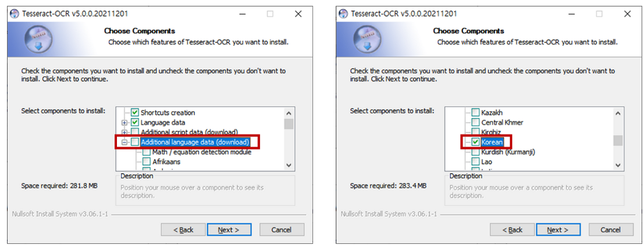Click installer header logo in right window
Screen dimensions: 644x248
point(367,40)
